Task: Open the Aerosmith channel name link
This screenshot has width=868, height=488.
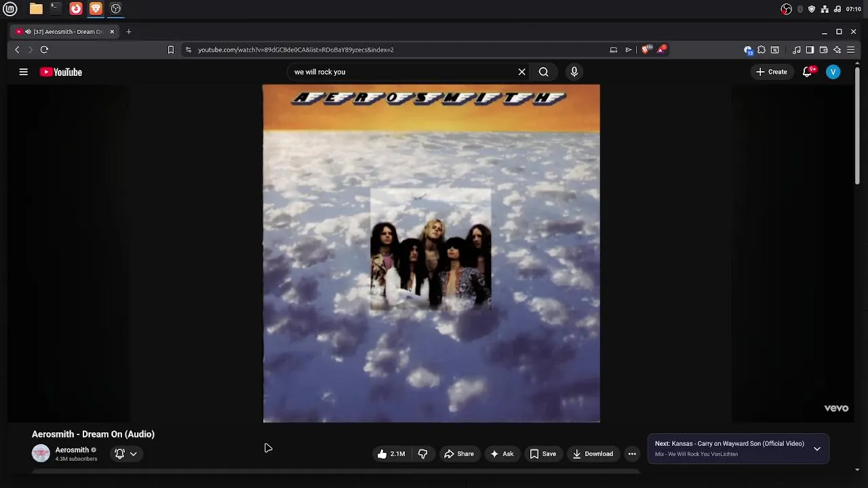Action: tap(72, 450)
